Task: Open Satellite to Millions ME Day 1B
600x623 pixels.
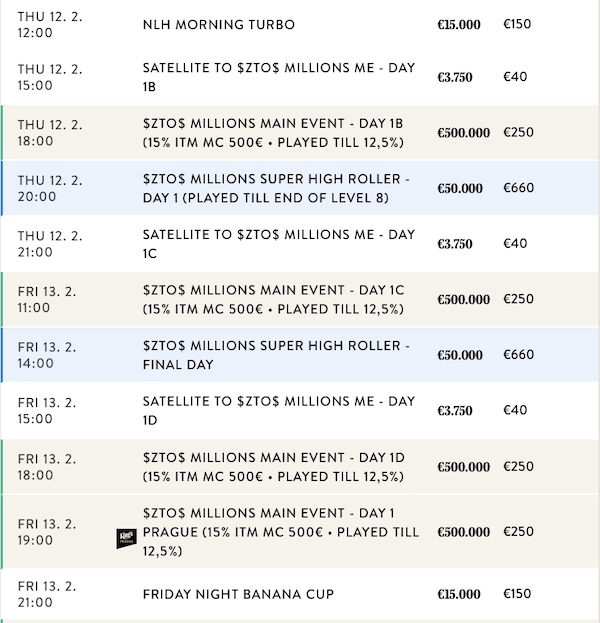Action: point(278,77)
